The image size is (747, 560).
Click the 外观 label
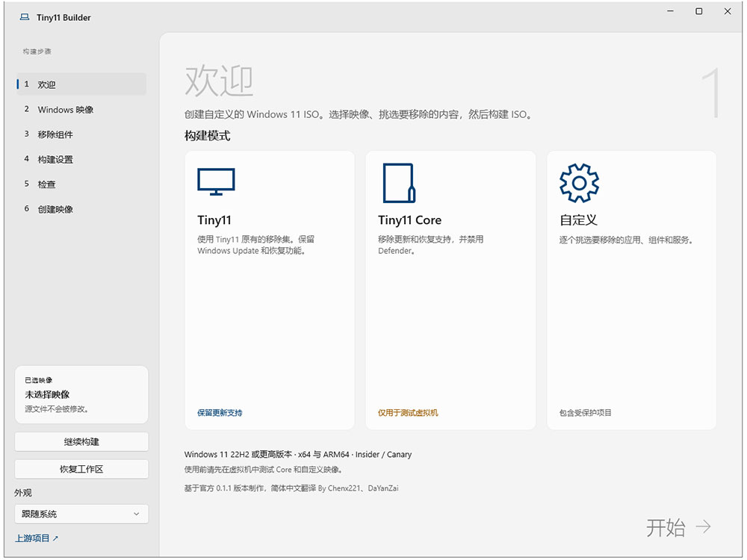pos(23,493)
